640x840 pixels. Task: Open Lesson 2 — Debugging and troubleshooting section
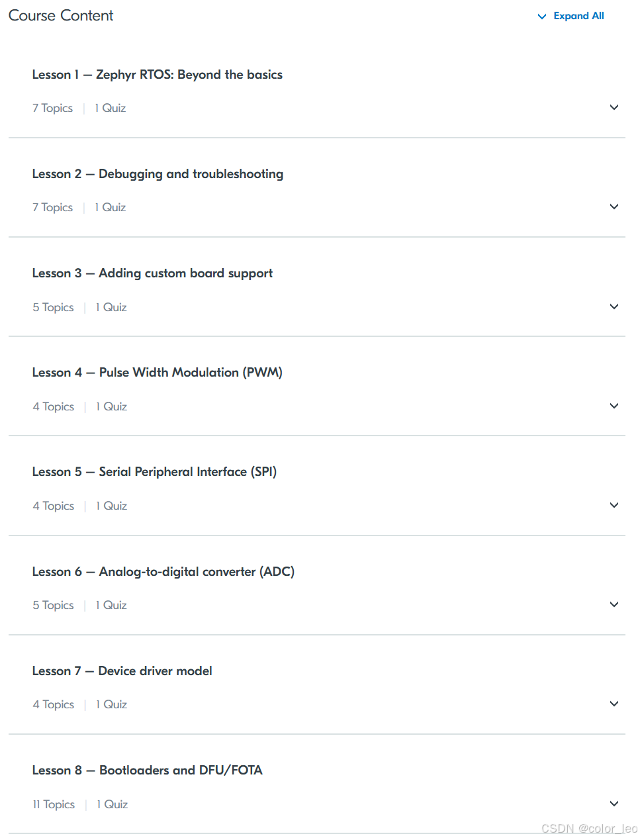click(614, 207)
